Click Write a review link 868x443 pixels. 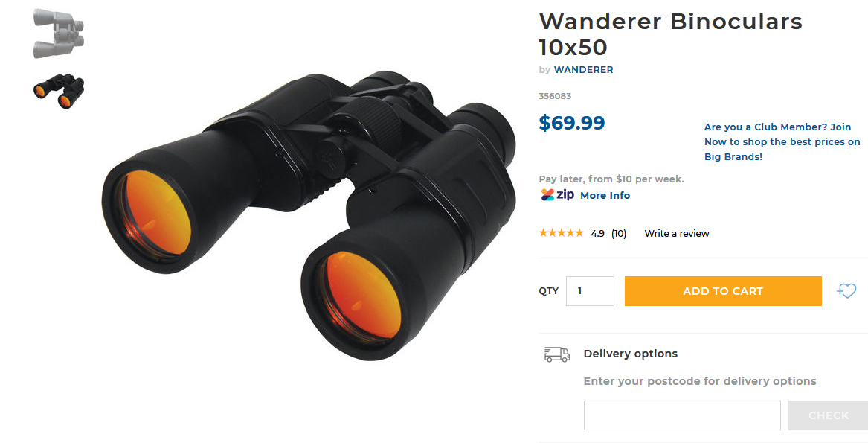pos(676,234)
